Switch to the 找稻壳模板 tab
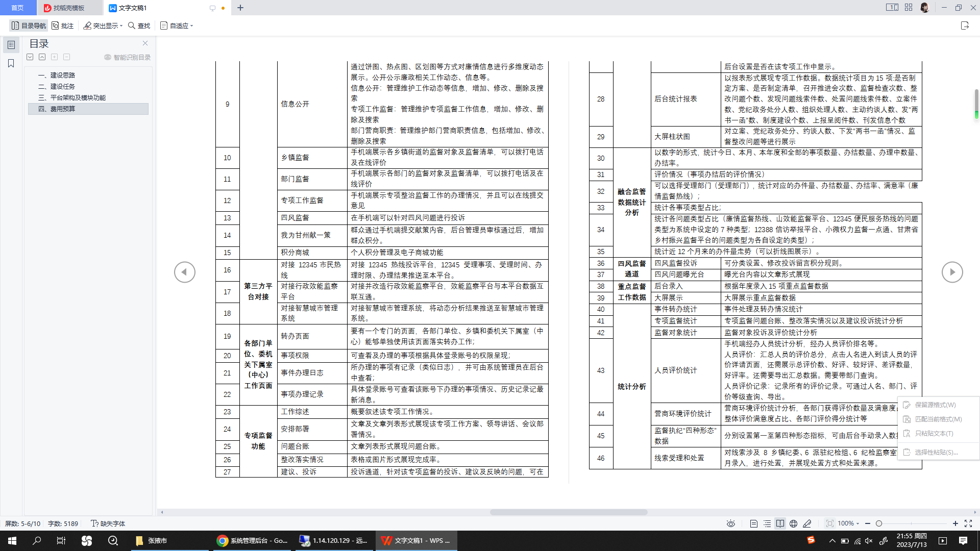Image resolution: width=980 pixels, height=551 pixels. (69, 8)
